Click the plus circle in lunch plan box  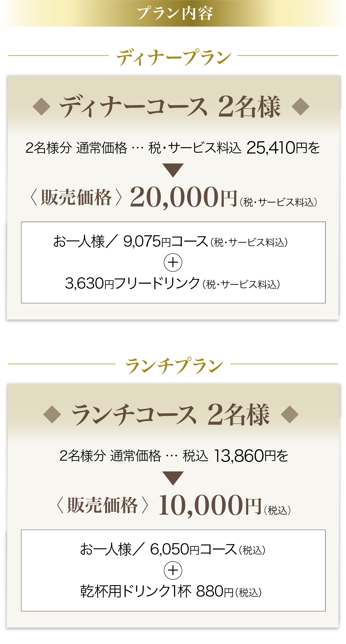coord(173,570)
